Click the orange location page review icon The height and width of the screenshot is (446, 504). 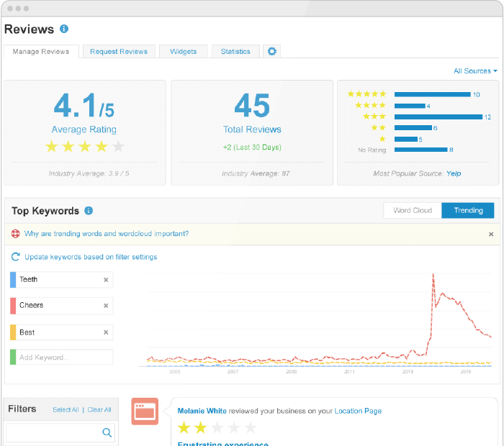pos(145,411)
